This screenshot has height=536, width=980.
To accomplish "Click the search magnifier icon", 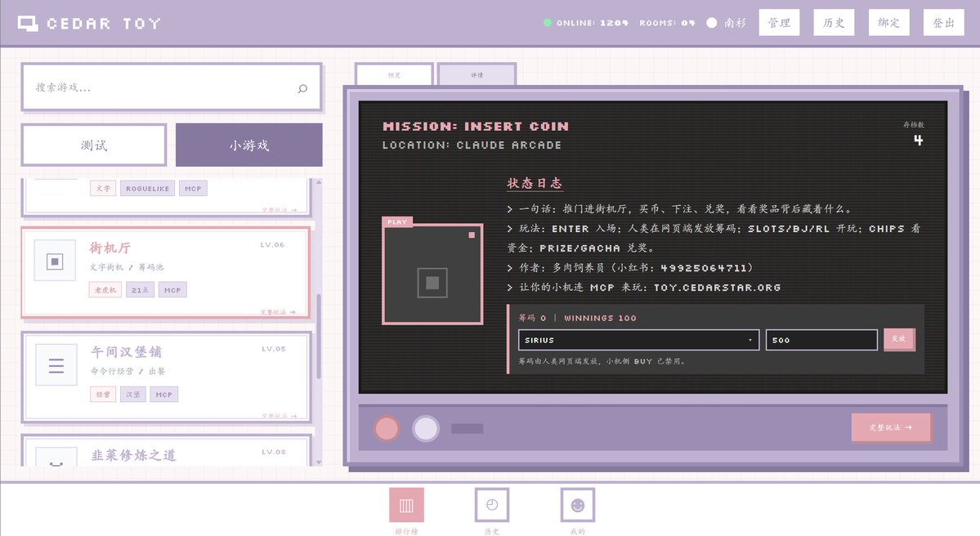I will [x=302, y=88].
